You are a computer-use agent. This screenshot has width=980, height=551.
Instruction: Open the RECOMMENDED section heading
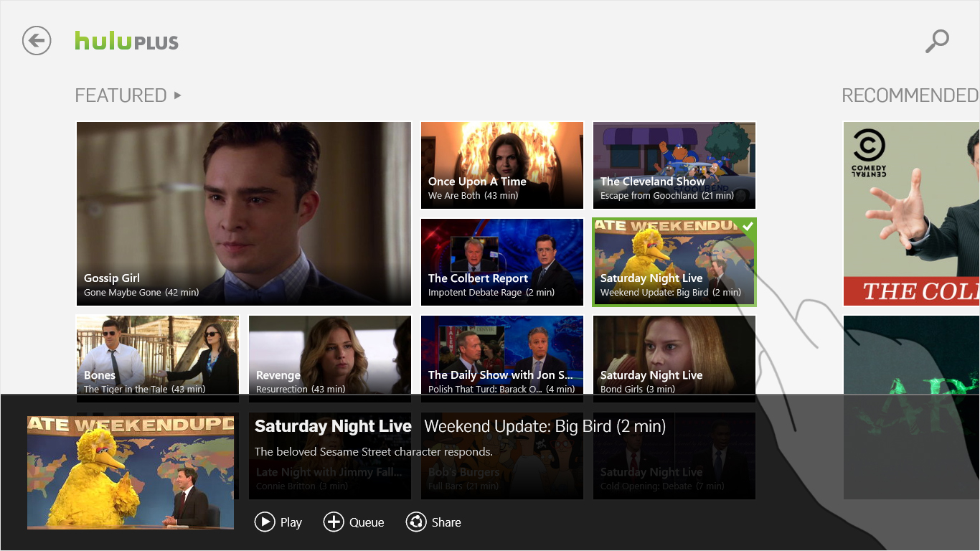click(x=910, y=95)
